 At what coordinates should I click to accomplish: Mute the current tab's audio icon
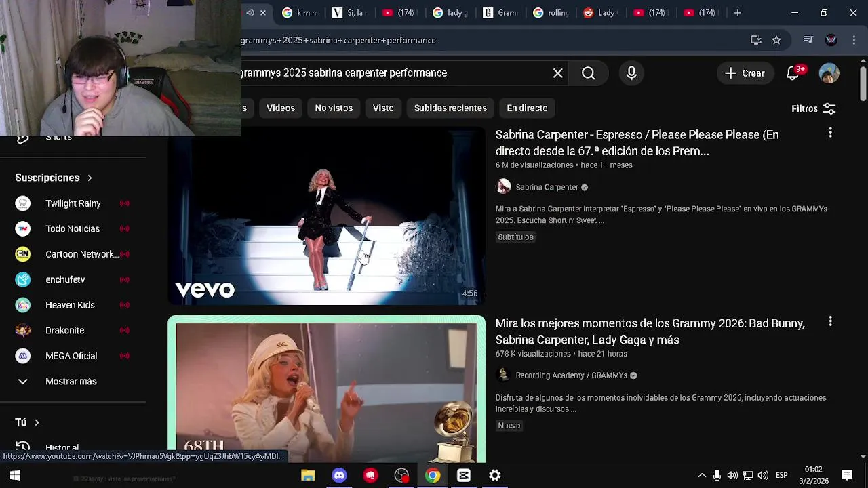(250, 13)
